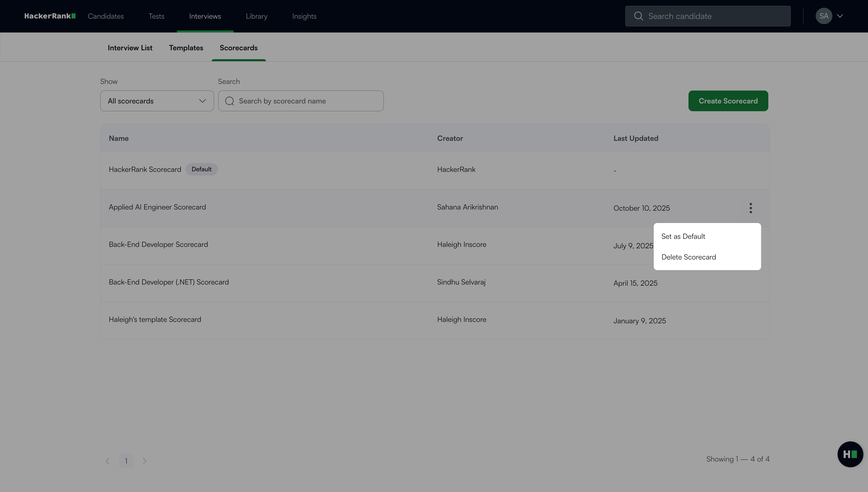
Task: Go to the previous page arrow
Action: point(107,461)
